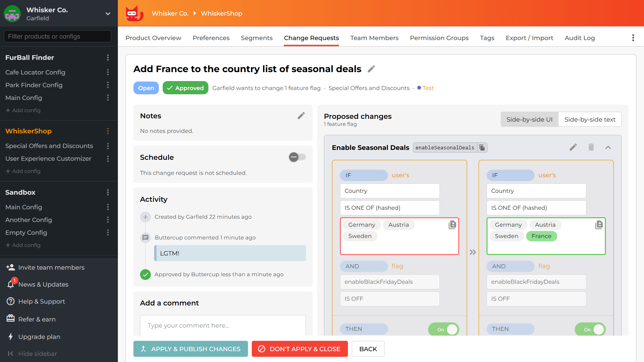Open the original rule Country attribute dropdown
This screenshot has height=362, width=644.
pos(389,191)
